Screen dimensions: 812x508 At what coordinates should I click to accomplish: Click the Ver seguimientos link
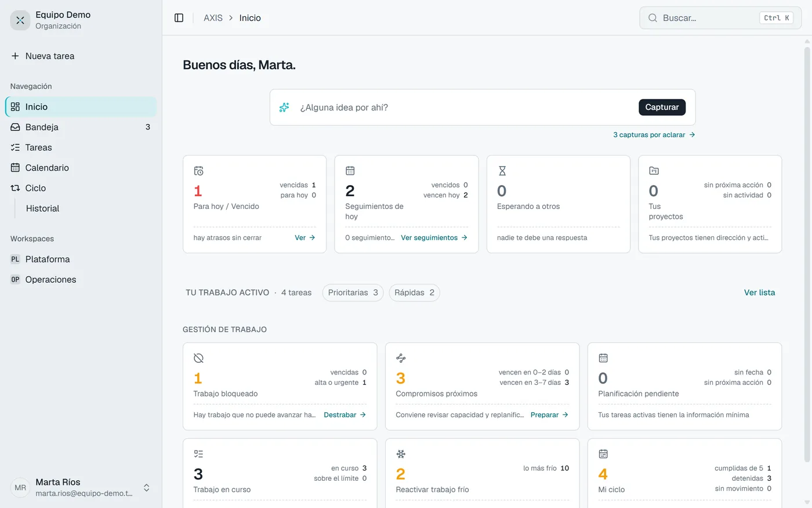point(434,237)
